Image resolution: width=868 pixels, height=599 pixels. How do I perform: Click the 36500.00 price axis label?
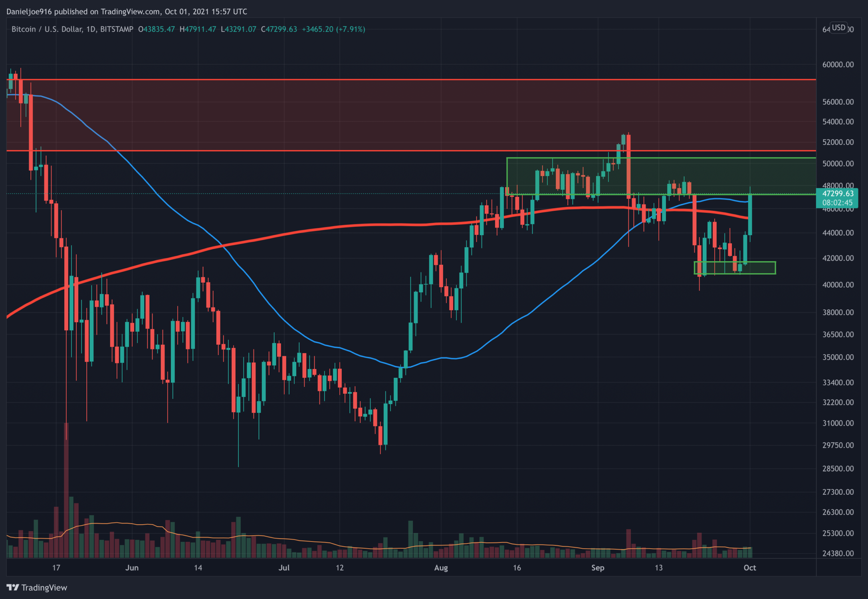click(x=838, y=335)
